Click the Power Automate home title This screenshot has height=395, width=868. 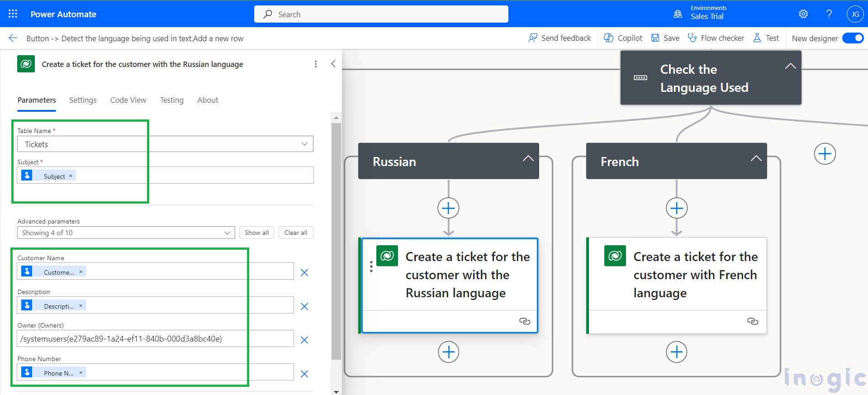(63, 14)
